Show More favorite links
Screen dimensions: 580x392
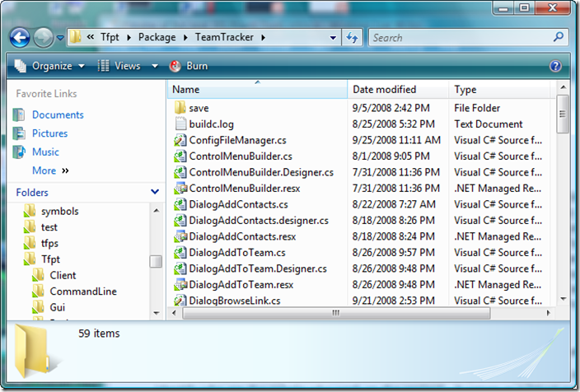tap(50, 170)
